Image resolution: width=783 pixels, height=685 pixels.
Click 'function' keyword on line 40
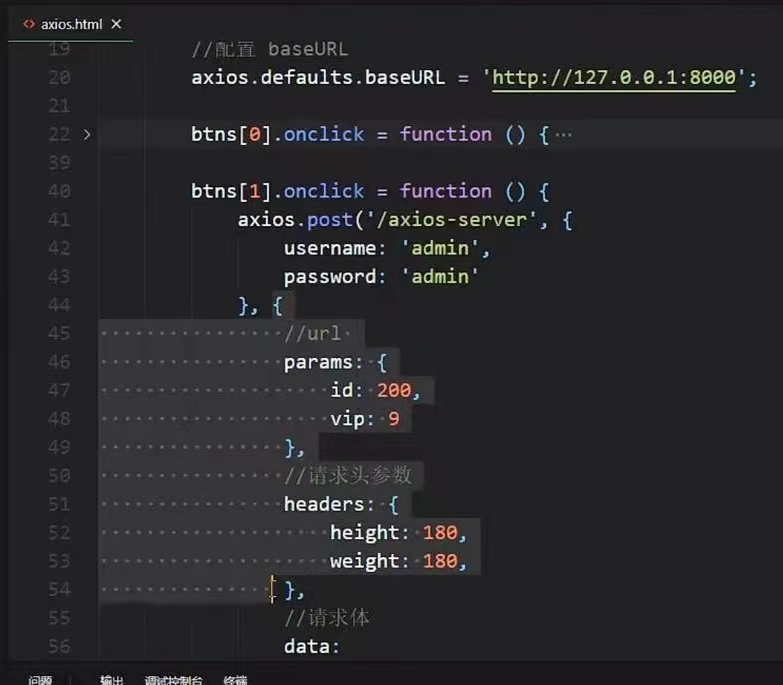(446, 191)
